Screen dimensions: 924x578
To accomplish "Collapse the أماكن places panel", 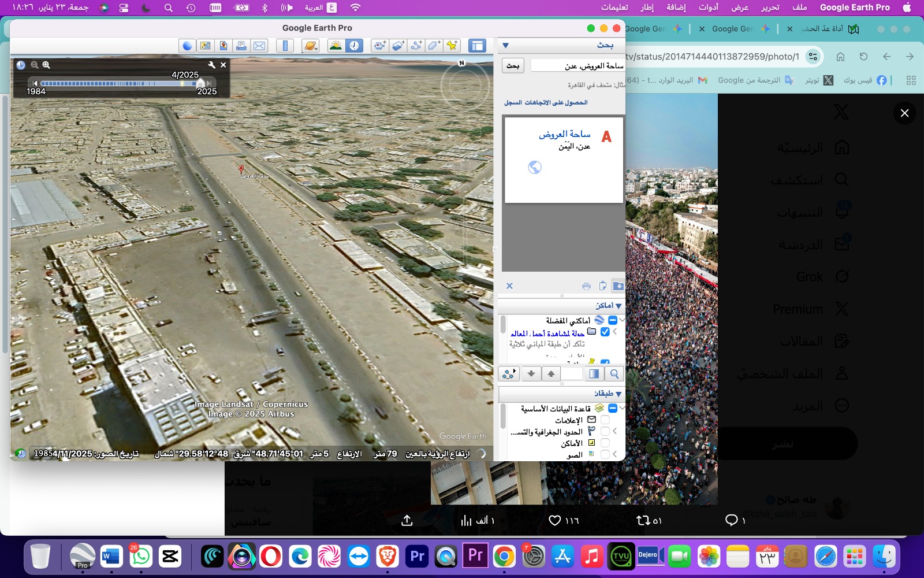I will pos(619,306).
